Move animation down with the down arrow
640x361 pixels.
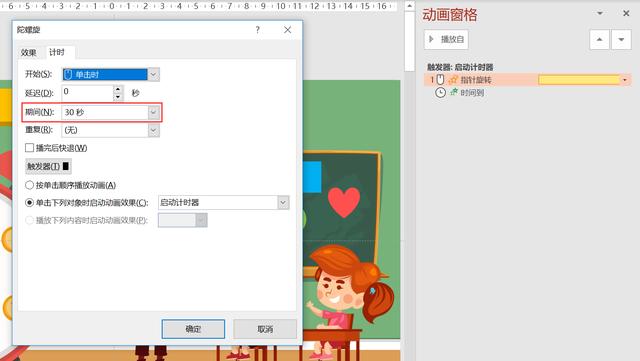tap(621, 40)
